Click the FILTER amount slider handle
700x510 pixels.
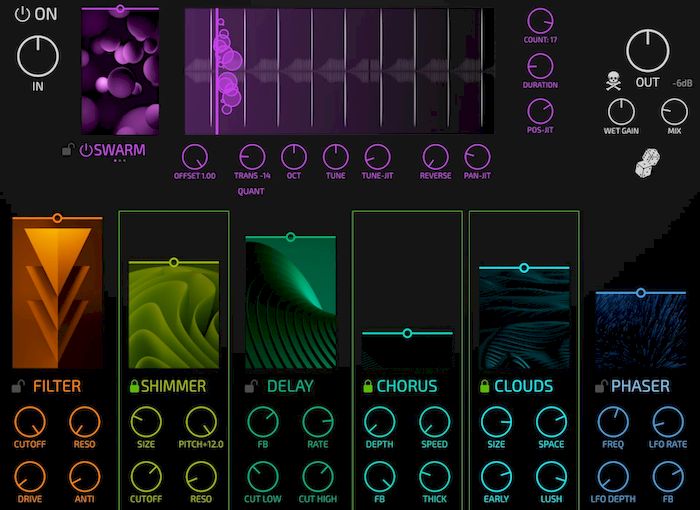point(57,218)
